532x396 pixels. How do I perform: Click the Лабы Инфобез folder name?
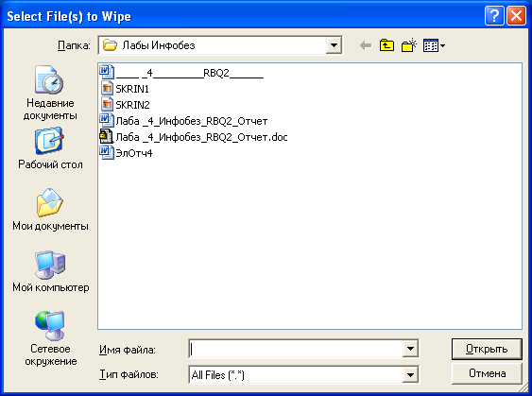click(159, 45)
